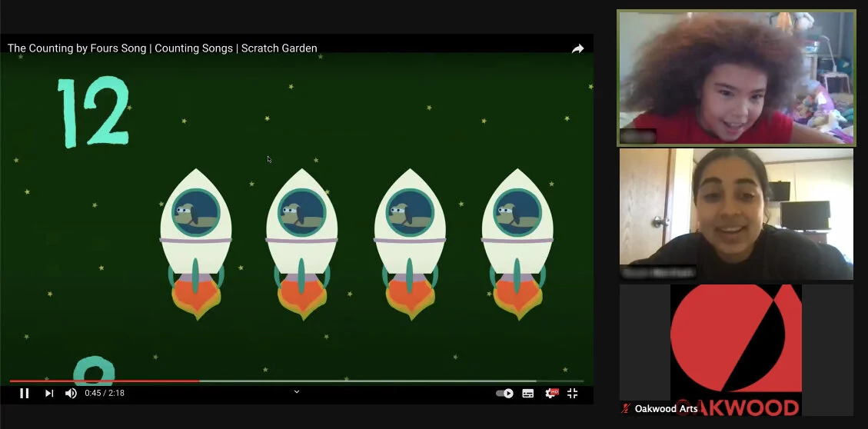
Task: Click the 0:45 / 2:18 time display
Action: click(105, 393)
